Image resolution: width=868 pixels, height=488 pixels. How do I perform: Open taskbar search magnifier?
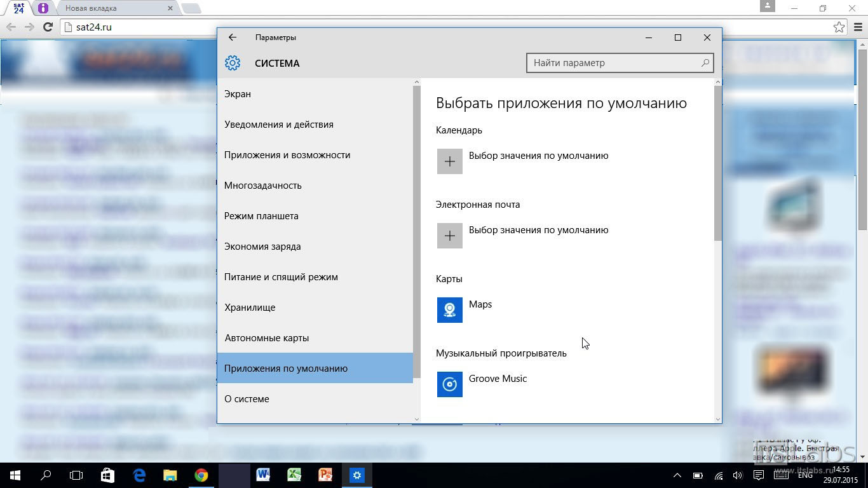[x=46, y=475]
